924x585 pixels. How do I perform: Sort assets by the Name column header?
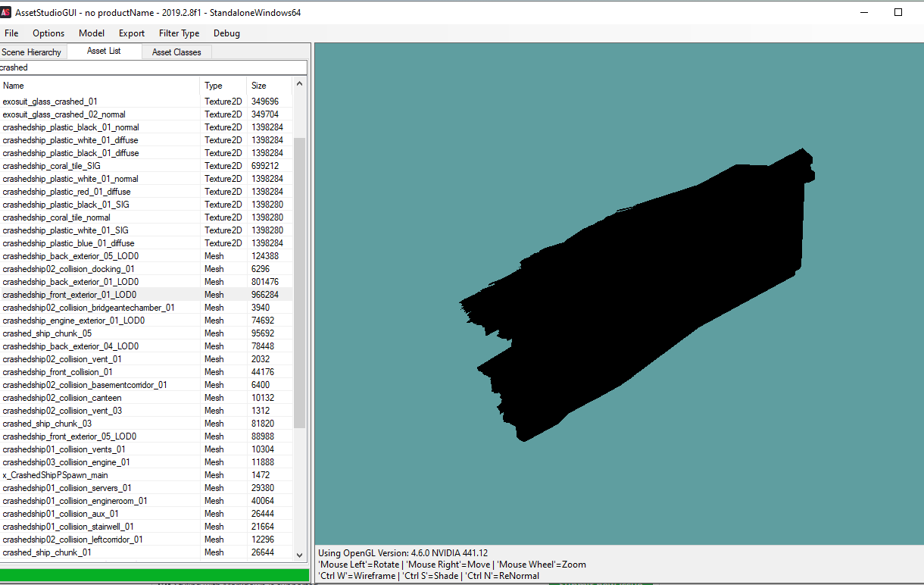(100, 86)
